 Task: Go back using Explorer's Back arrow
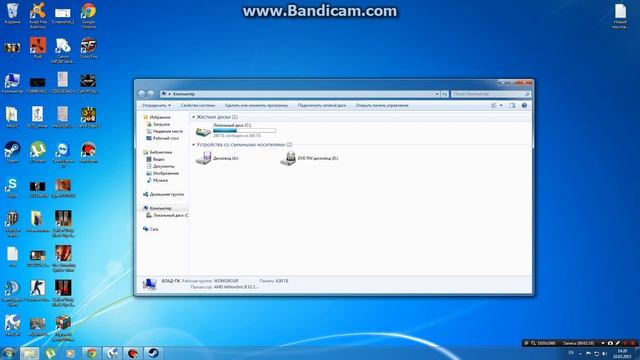pyautogui.click(x=142, y=93)
